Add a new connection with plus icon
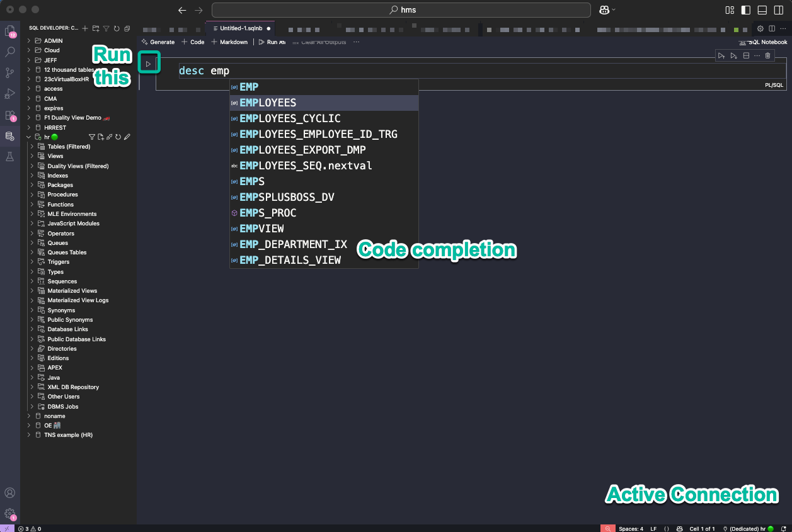792x532 pixels. pyautogui.click(x=85, y=28)
